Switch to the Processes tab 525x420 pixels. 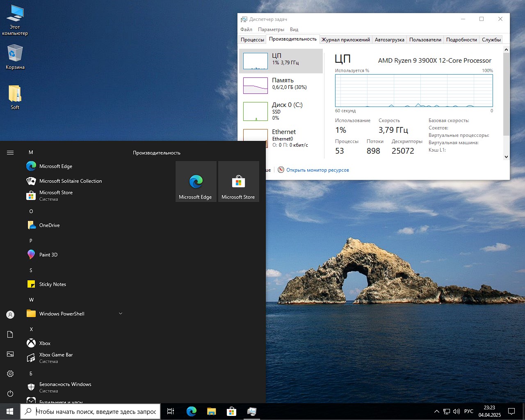[252, 40]
